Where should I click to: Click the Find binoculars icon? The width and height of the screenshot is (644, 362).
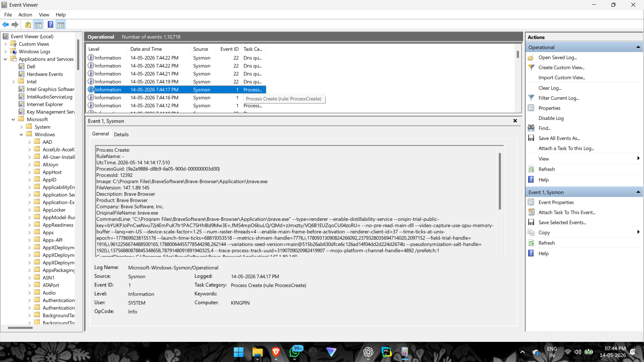pos(531,128)
